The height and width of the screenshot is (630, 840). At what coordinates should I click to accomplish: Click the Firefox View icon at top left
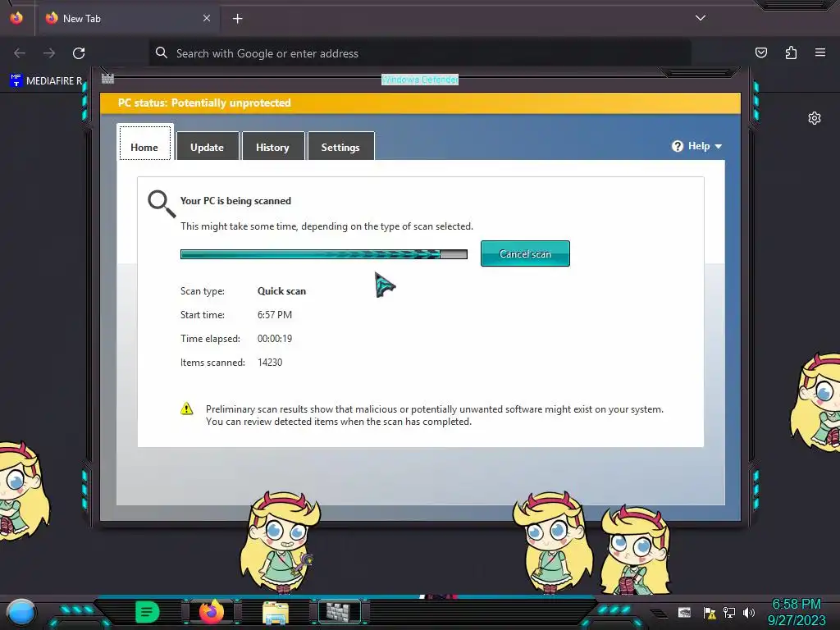(x=16, y=18)
